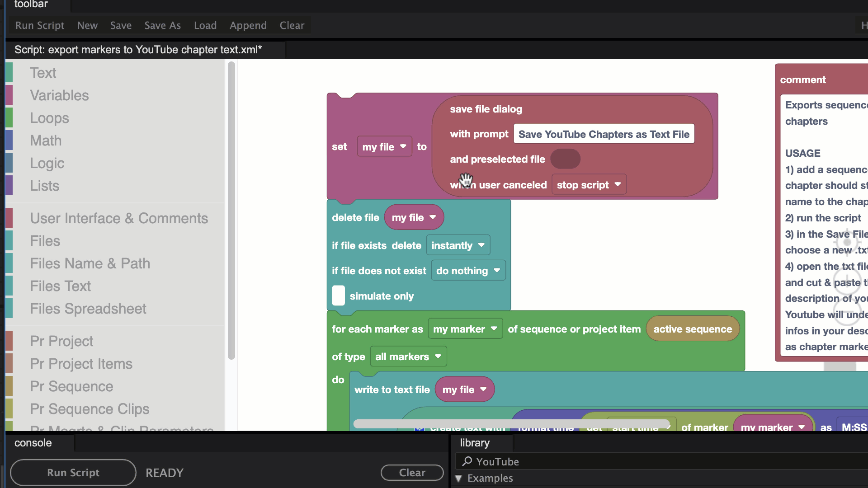The height and width of the screenshot is (488, 868).
Task: Open Save As in the toolbar
Action: tap(162, 25)
